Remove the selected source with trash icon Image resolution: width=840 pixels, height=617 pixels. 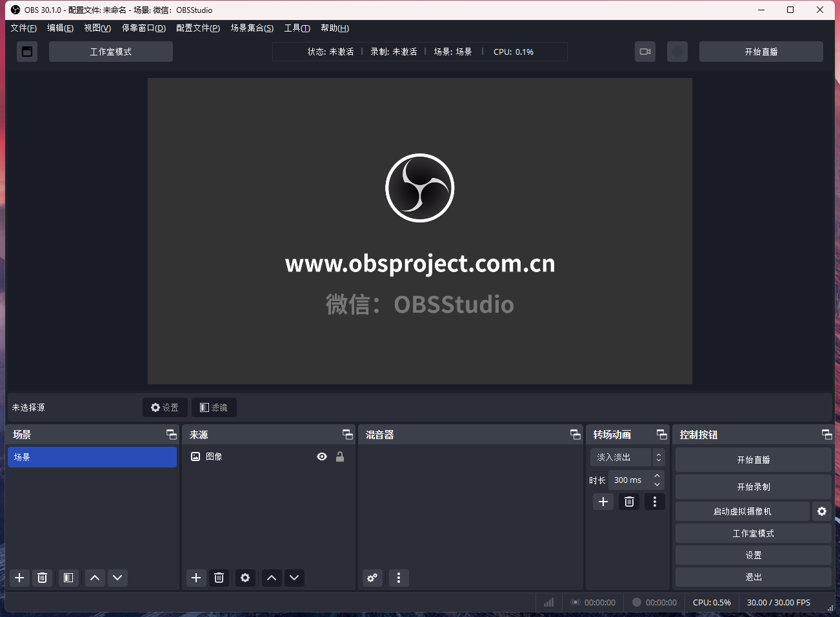tap(219, 578)
